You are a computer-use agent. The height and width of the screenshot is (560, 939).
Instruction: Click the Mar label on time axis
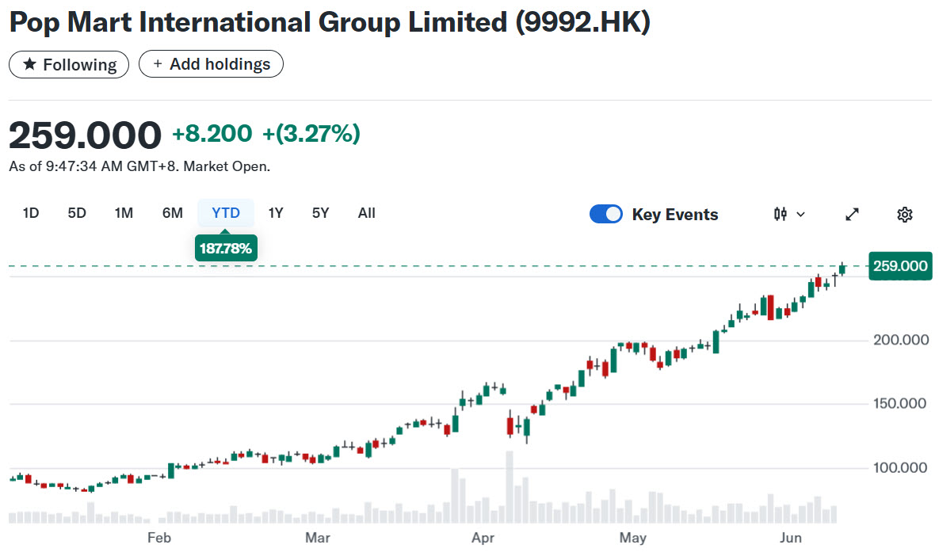click(318, 538)
